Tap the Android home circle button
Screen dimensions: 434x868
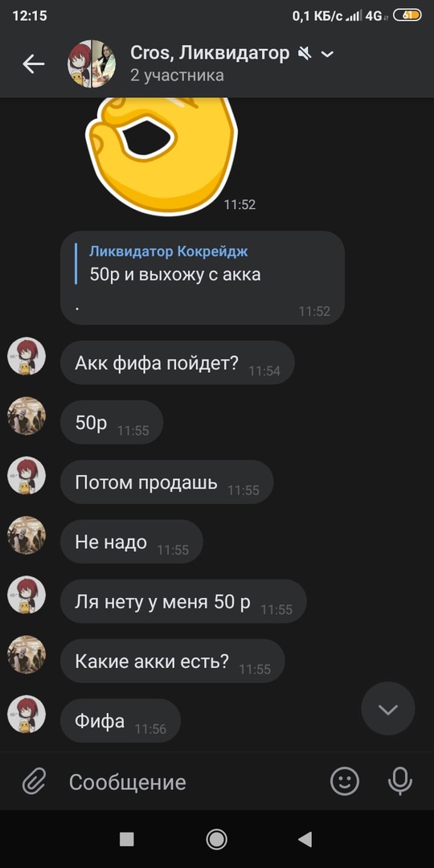[216, 839]
